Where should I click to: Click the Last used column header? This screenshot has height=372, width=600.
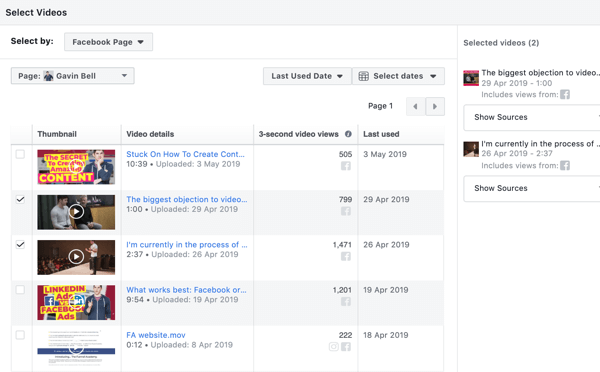coord(381,134)
